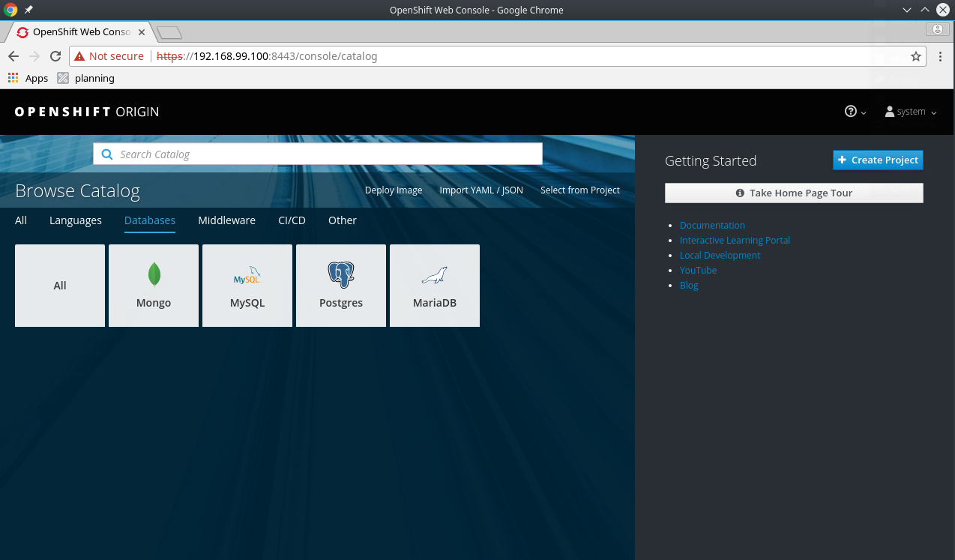The width and height of the screenshot is (955, 560).
Task: Open the Interactive Learning Portal link
Action: [x=735, y=241]
